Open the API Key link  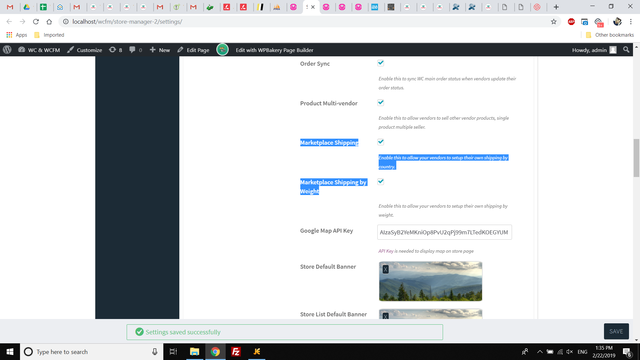point(386,251)
